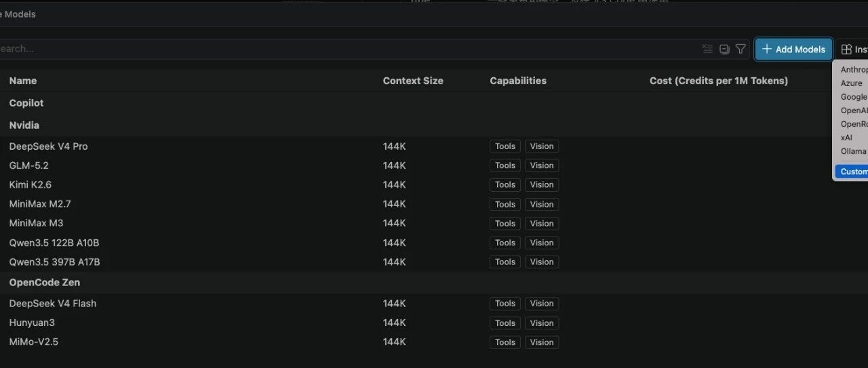
Task: Select the highlighted Custom menu entry
Action: (851, 171)
